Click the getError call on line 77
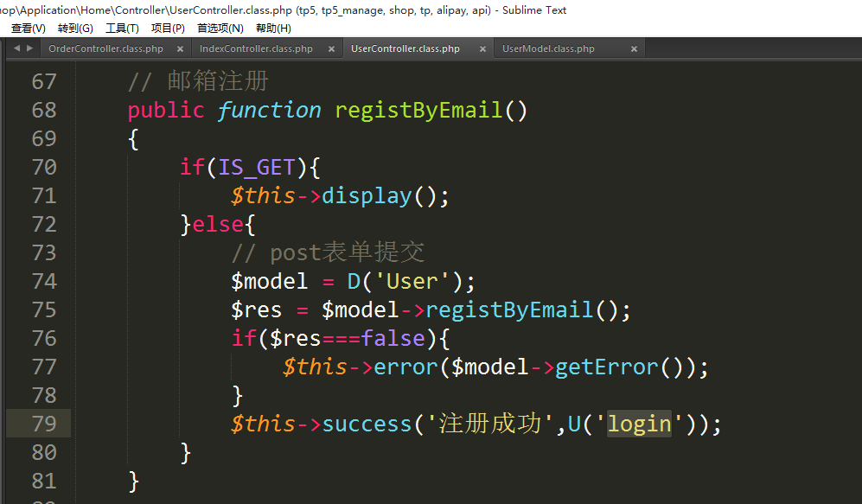The height and width of the screenshot is (504, 862). (x=607, y=367)
